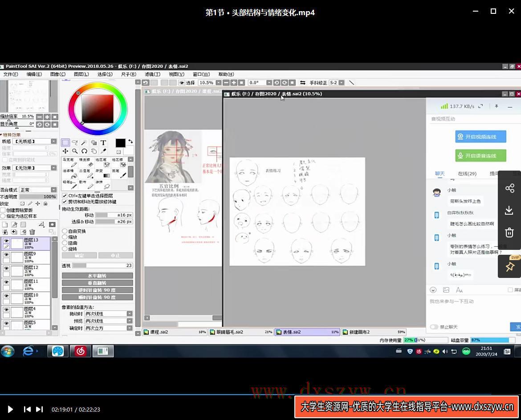Select the eyedropper color picker tool
521x420 pixels.
click(x=103, y=151)
